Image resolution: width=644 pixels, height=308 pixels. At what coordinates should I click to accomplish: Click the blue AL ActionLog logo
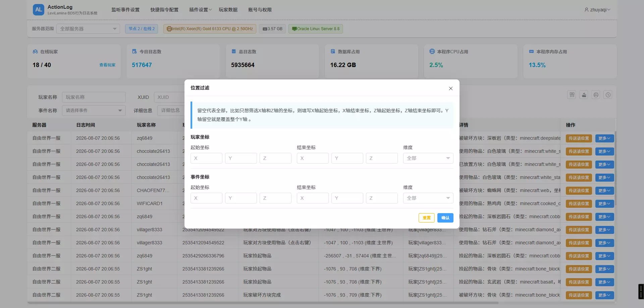[39, 10]
